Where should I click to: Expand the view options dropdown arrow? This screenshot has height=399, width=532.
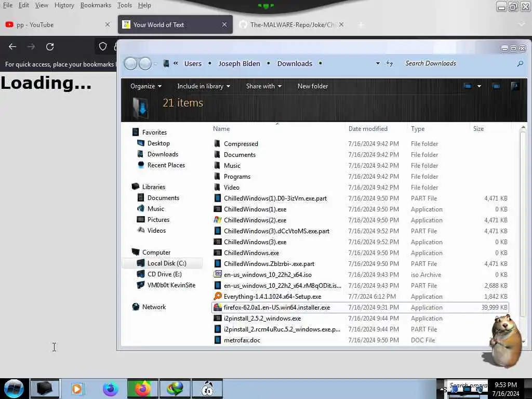click(x=479, y=86)
